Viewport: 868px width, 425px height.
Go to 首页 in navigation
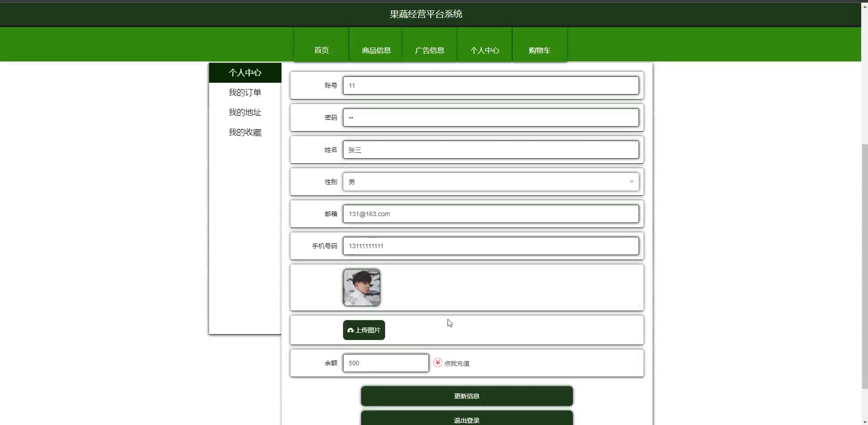pos(321,50)
